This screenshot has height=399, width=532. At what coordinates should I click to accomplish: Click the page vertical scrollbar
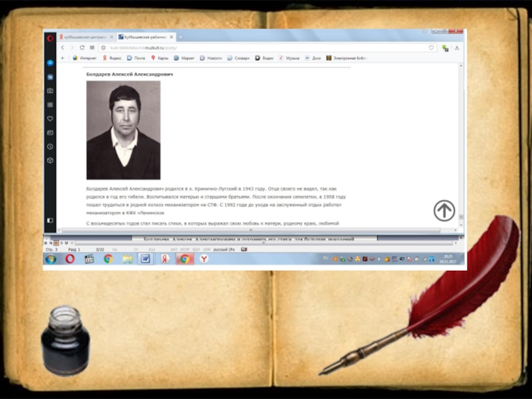click(x=461, y=145)
